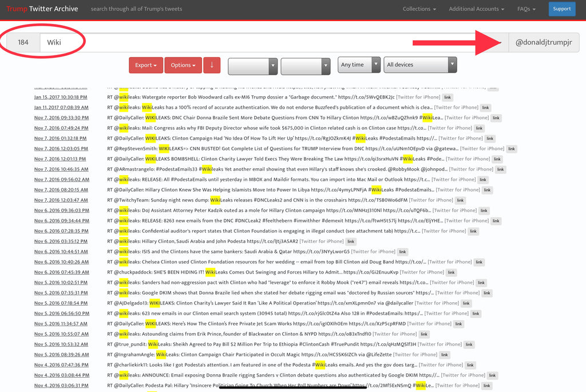Open the Nov 4, 2016 03:08:44 PM date link
The image size is (586, 392).
[62, 375]
